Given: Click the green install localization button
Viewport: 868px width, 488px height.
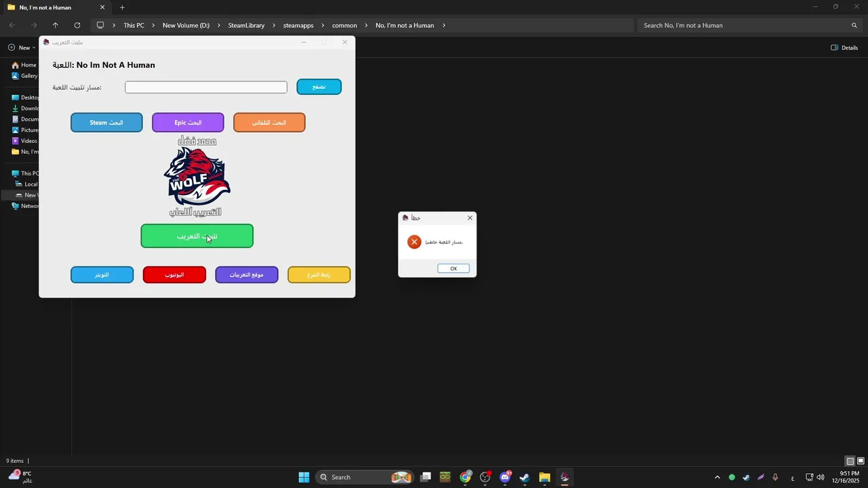Looking at the screenshot, I should 197,236.
